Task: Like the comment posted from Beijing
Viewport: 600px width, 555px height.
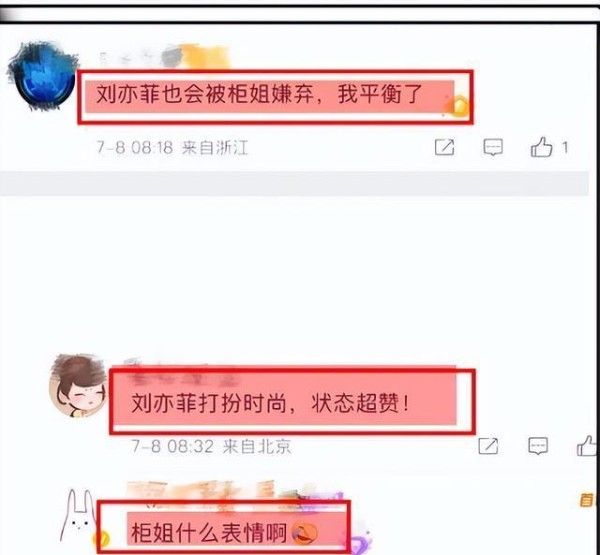Action: tap(587, 446)
